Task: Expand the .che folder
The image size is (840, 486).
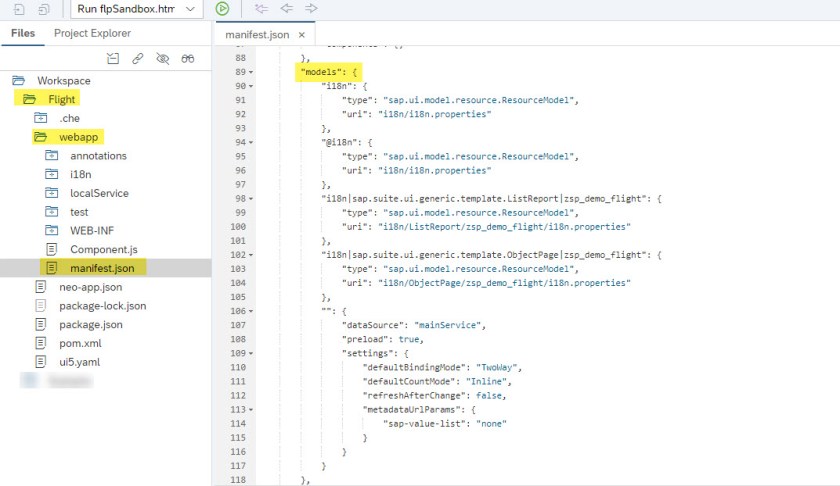Action: tap(70, 118)
